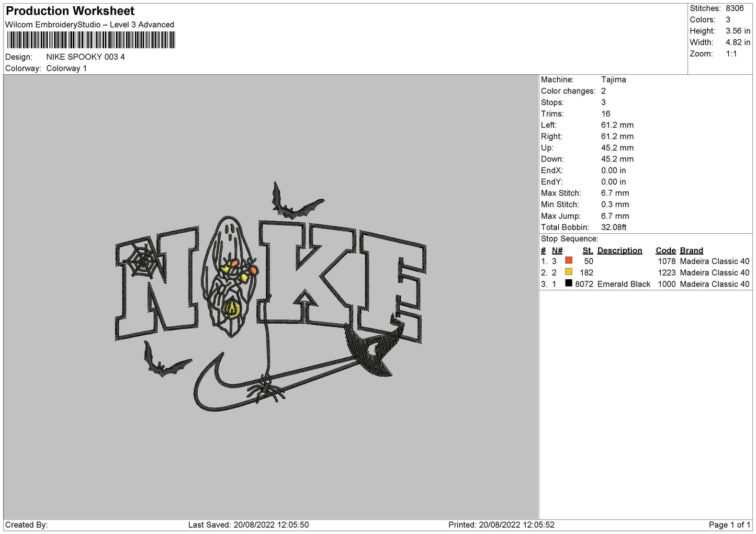
Task: Click the Production Worksheet title
Action: coord(70,11)
